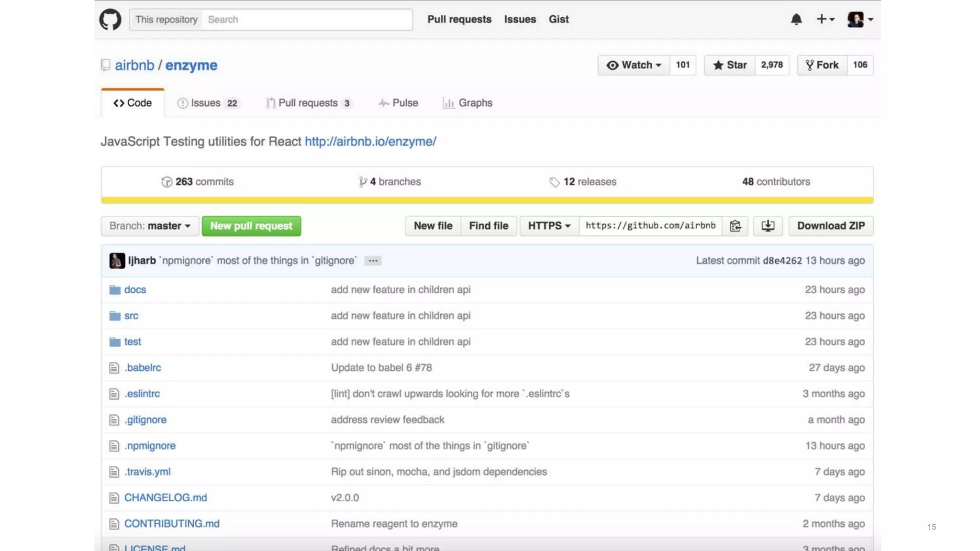
Task: Open the Watch dropdown
Action: click(x=634, y=65)
